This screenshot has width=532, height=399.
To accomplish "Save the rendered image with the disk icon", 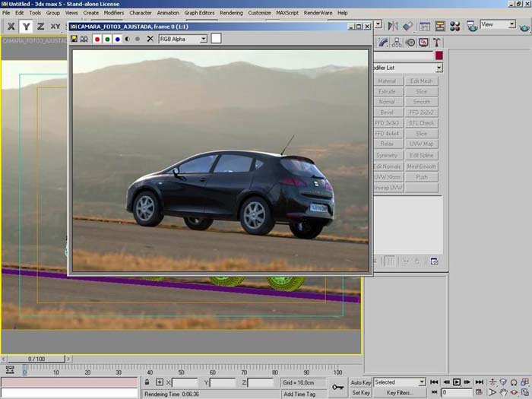I will (x=75, y=39).
